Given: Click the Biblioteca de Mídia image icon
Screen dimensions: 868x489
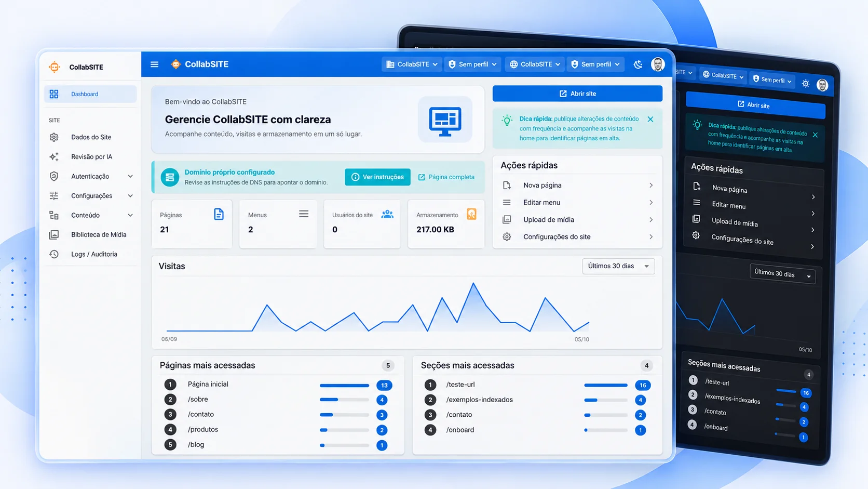Looking at the screenshot, I should (54, 235).
